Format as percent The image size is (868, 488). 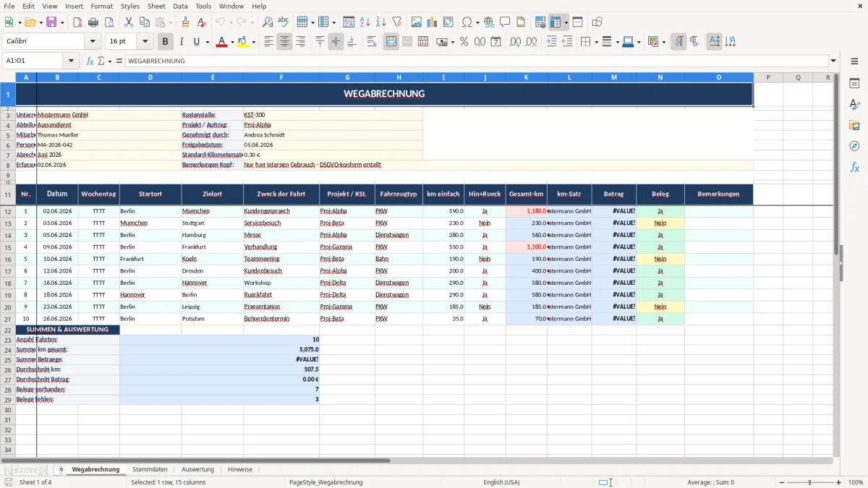point(464,42)
